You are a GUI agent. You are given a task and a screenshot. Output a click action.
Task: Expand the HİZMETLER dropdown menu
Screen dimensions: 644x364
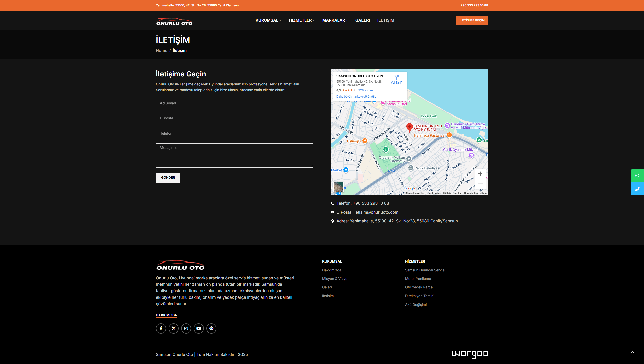(x=302, y=20)
